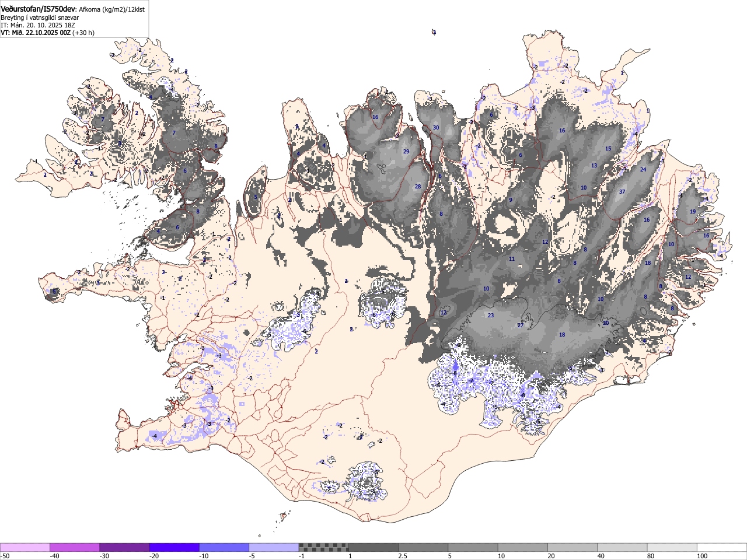Viewport: 747px width, 560px height.
Task: Select the map value 27 on the glacier
Action: 521,325
